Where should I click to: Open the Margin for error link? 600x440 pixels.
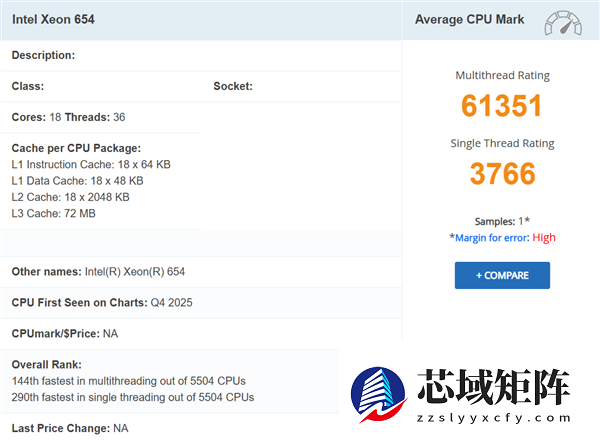(x=491, y=238)
